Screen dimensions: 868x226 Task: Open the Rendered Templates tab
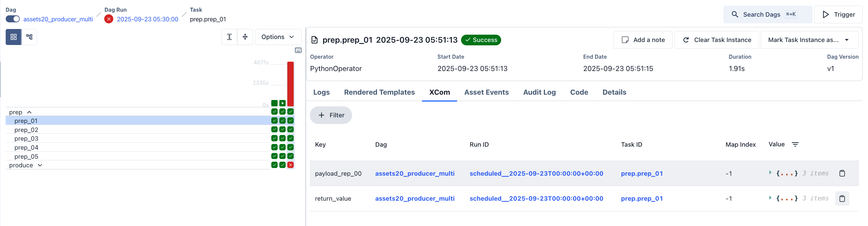(x=379, y=92)
